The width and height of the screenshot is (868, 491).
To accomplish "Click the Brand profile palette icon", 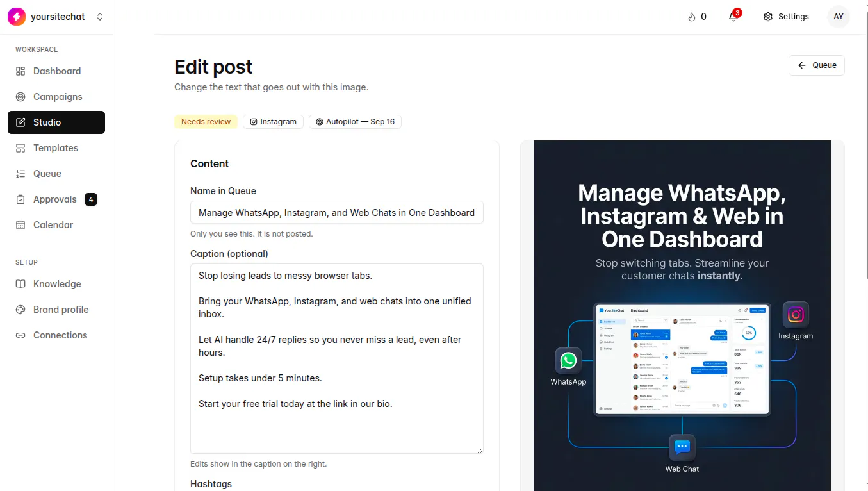I will click(20, 310).
